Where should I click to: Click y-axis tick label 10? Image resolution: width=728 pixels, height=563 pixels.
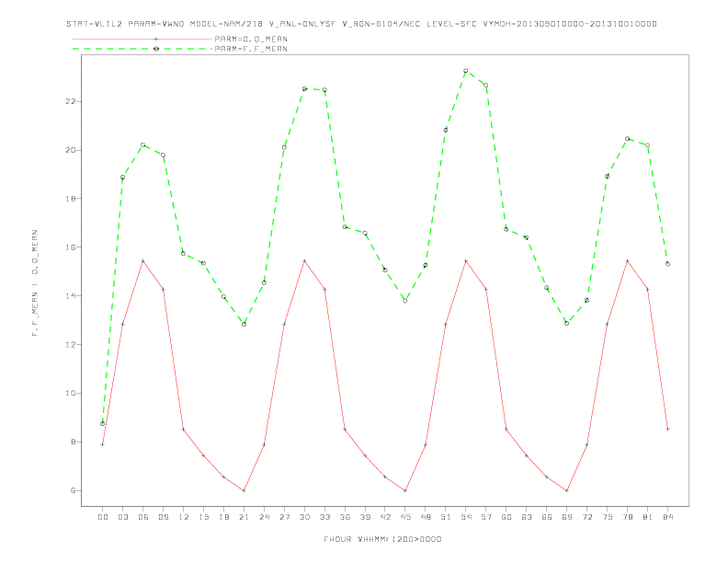pos(71,393)
